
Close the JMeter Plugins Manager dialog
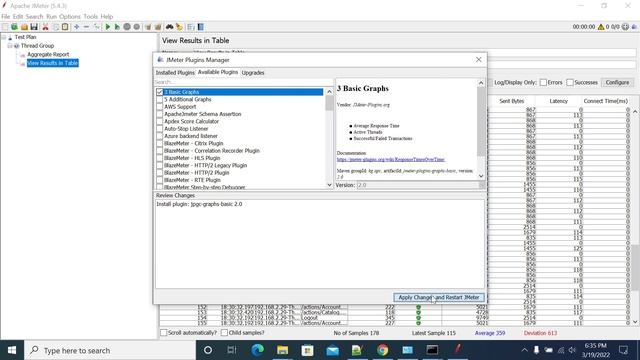(478, 60)
